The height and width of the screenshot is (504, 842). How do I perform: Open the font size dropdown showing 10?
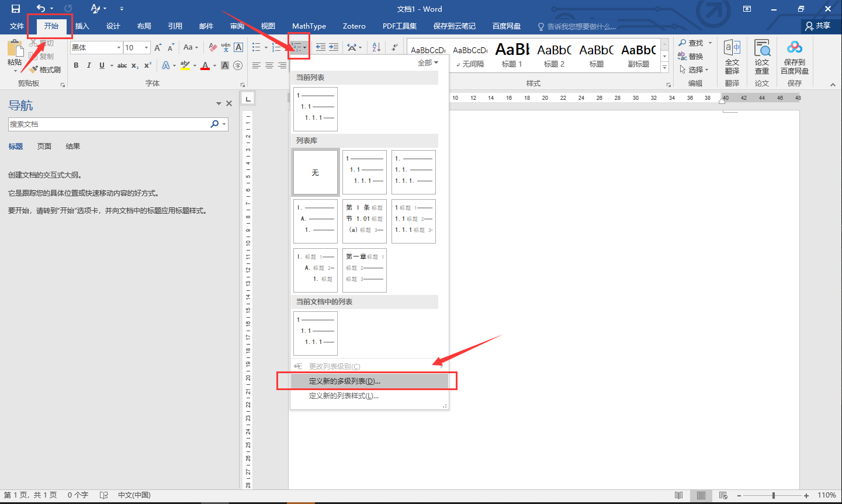point(146,48)
